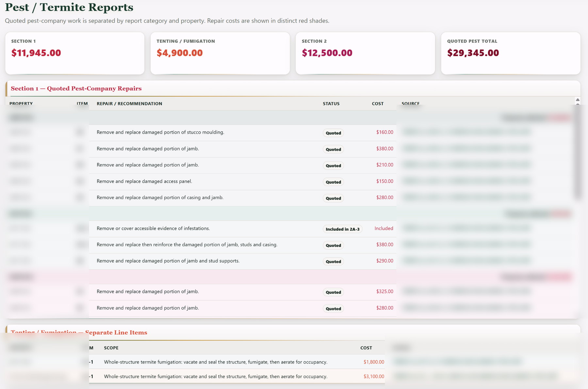Click the $160.00 cost value
This screenshot has width=588, height=389.
point(384,132)
